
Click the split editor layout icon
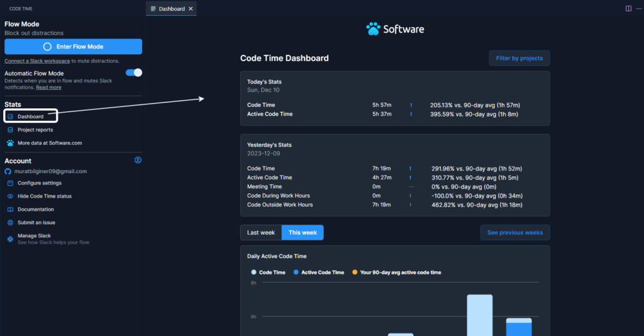click(x=628, y=8)
